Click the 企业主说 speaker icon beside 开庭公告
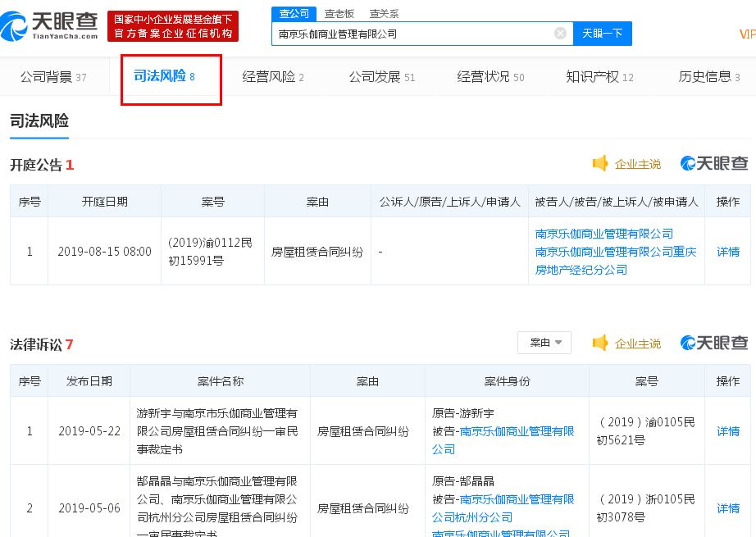This screenshot has width=756, height=537. click(599, 164)
